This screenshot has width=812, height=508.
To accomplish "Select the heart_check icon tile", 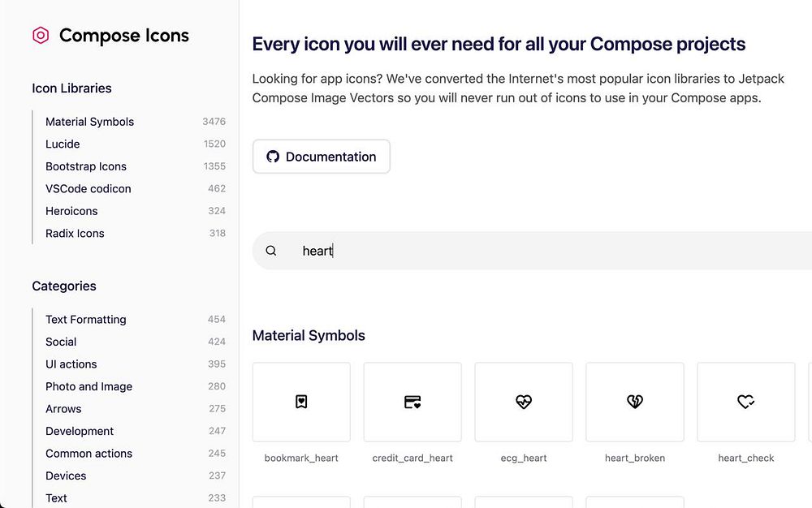I will 746,402.
